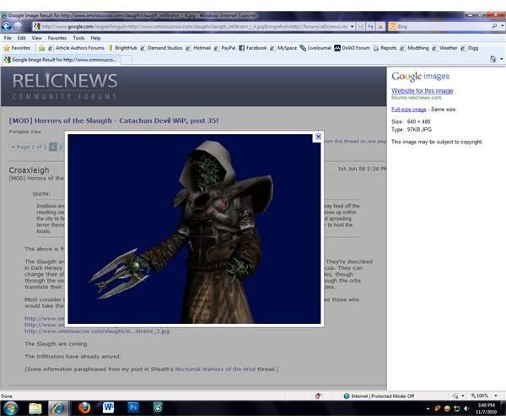Click the browser Forward arrow button

18,26
